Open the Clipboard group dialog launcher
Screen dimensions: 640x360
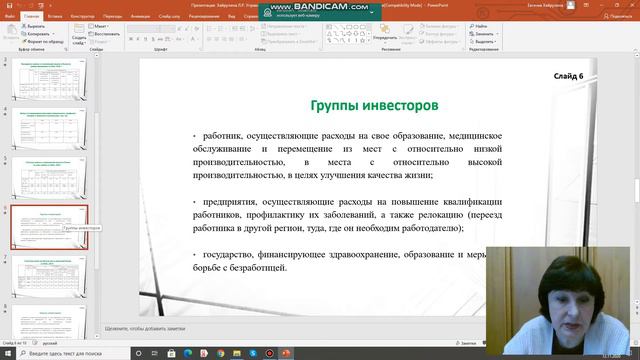66,49
